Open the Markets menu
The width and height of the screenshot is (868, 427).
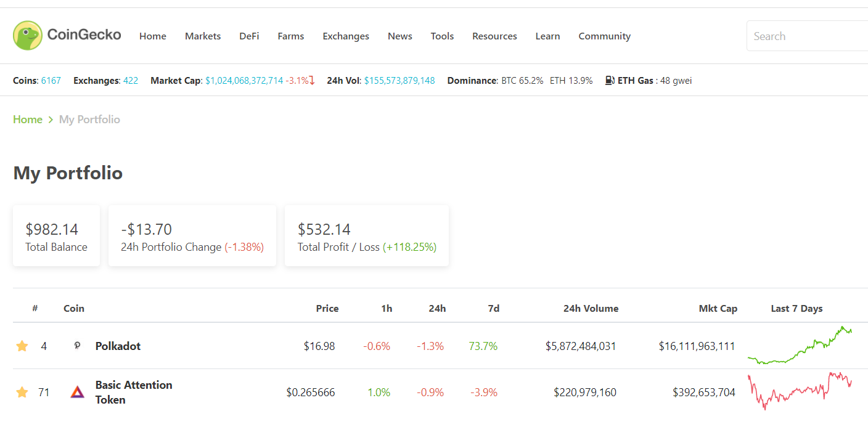tap(203, 36)
